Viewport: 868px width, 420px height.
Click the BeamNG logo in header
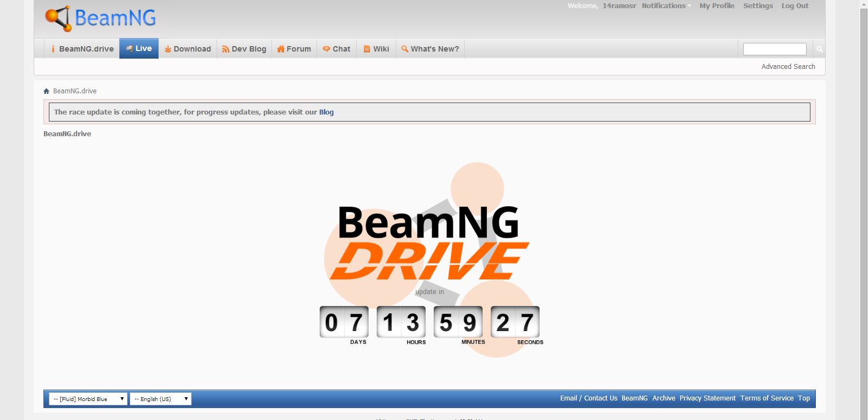pos(100,18)
